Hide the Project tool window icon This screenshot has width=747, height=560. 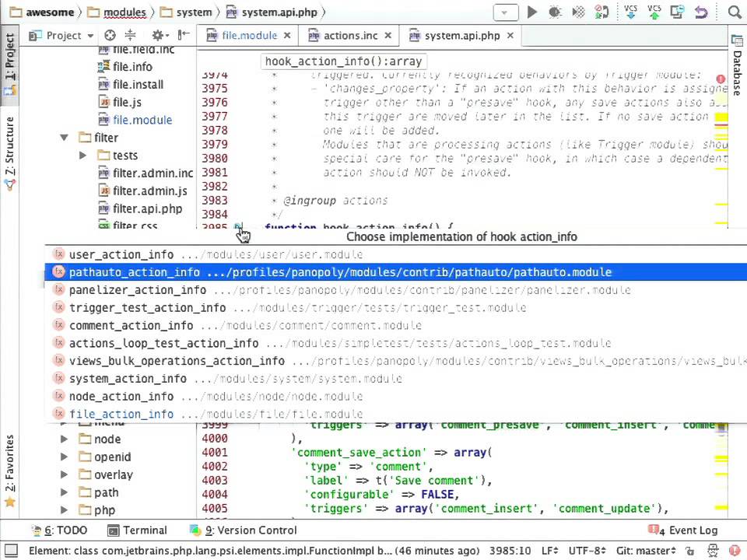click(184, 35)
